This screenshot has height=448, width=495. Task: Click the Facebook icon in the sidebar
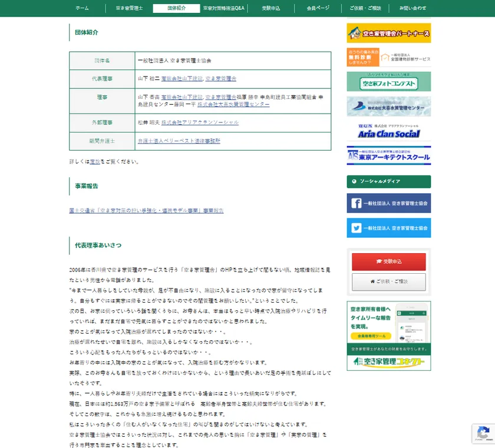click(356, 203)
